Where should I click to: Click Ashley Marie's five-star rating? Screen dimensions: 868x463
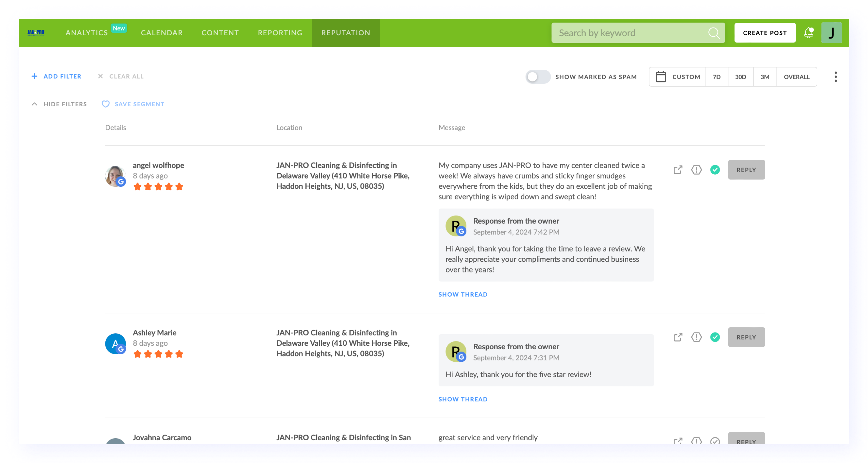(x=158, y=354)
